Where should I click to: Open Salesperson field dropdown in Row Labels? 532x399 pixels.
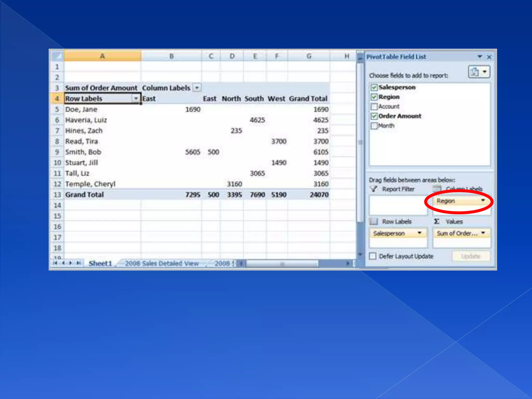pos(419,233)
